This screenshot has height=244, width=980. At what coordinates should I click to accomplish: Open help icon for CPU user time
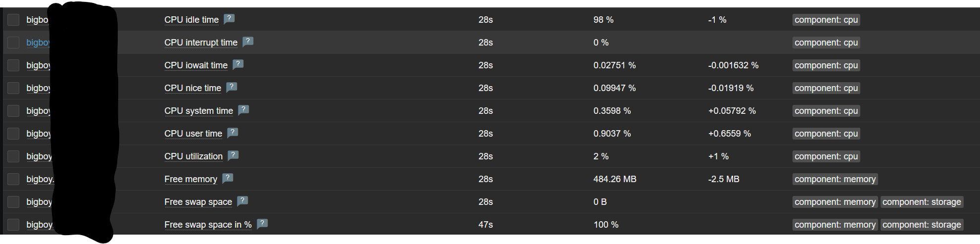[233, 133]
